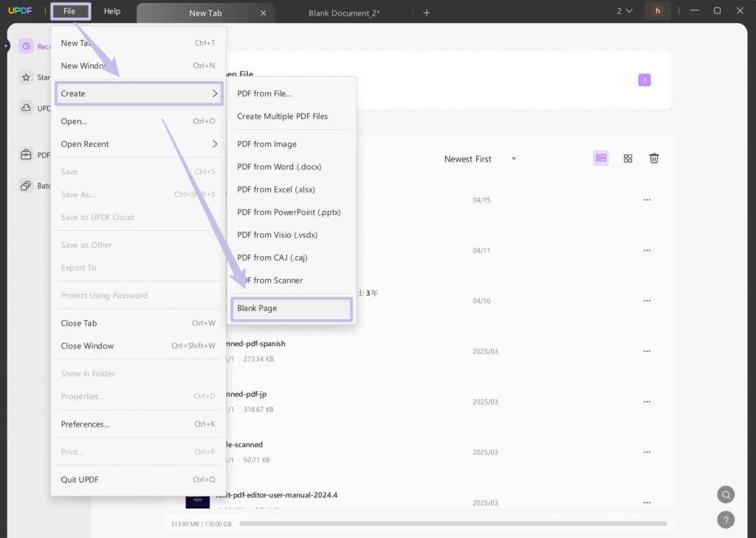
Task: Open the search magnifier at bottom right
Action: (726, 494)
